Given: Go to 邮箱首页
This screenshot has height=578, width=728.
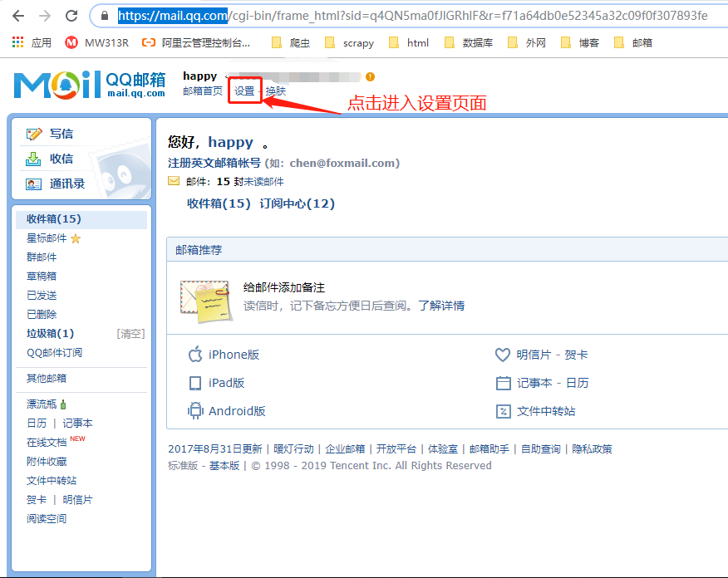Looking at the screenshot, I should [203, 91].
